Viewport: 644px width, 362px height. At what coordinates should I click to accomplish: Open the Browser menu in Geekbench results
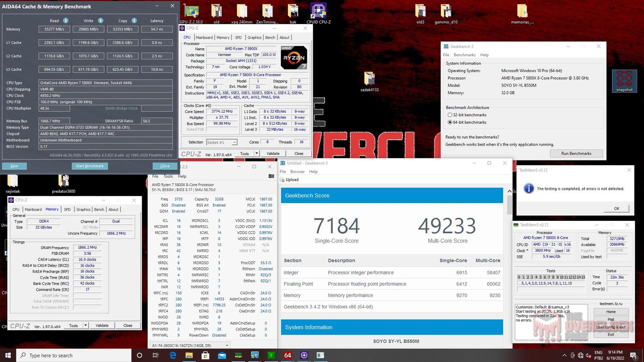click(297, 171)
